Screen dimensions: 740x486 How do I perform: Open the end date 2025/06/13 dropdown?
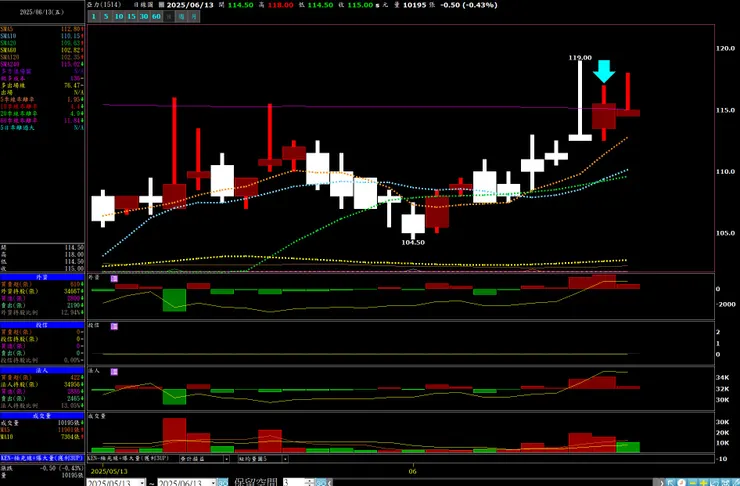(x=213, y=483)
